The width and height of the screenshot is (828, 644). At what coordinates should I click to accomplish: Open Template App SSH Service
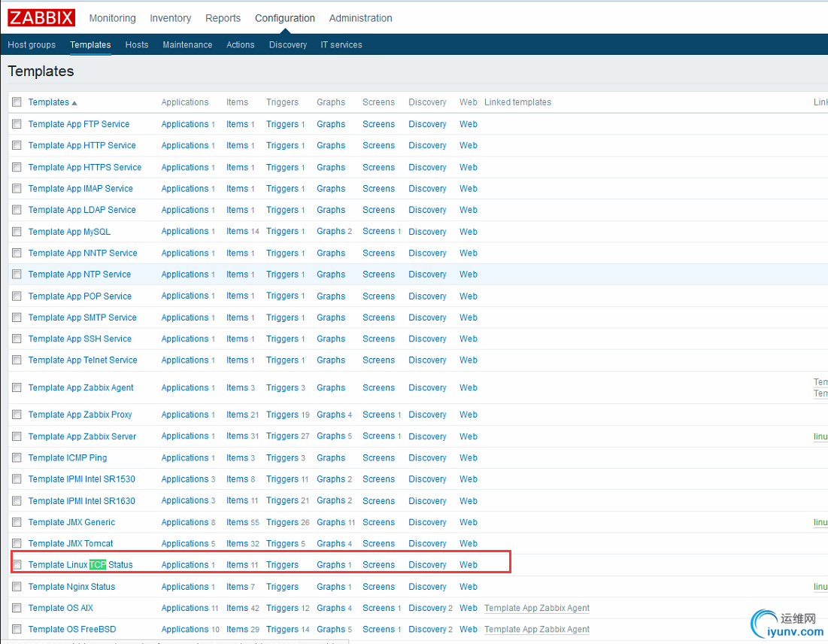(80, 339)
